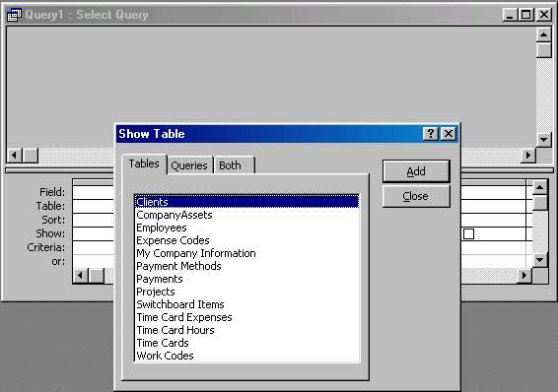Click down arrow of upper pane vertical scrollbar
Viewport: 558px width, 392px height.
pyautogui.click(x=544, y=140)
